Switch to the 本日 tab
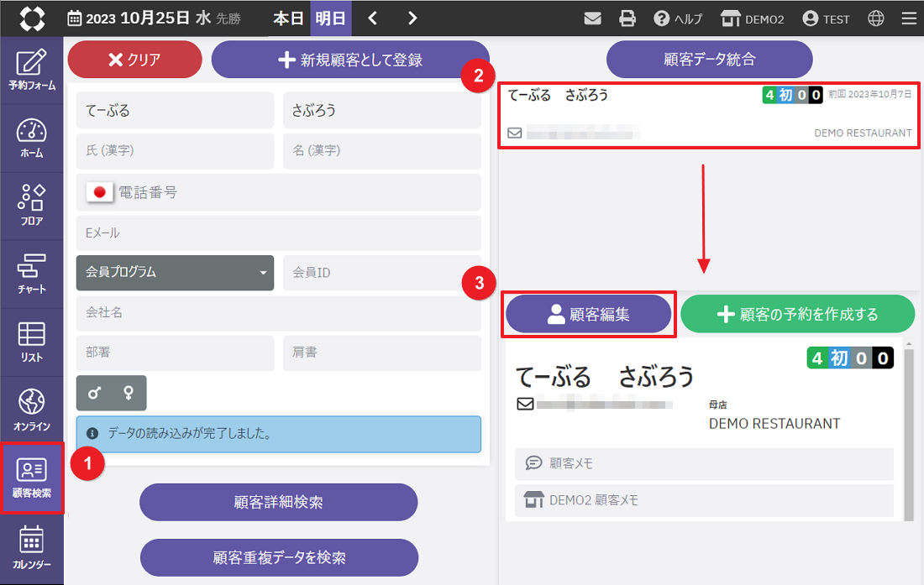The image size is (924, 585). tap(288, 18)
